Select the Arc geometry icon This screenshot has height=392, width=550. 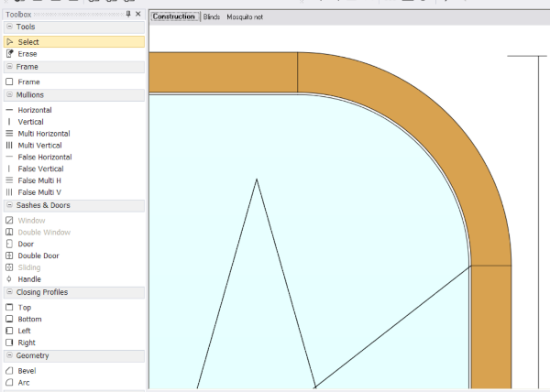tap(9, 383)
